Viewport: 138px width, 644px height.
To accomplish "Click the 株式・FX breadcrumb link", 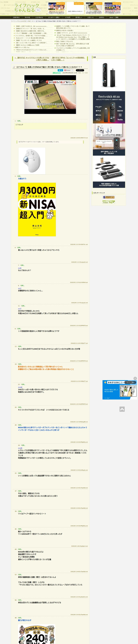I will (31, 21).
